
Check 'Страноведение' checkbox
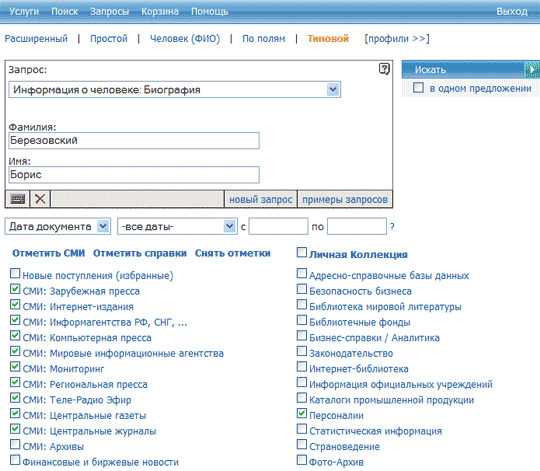coord(302,444)
